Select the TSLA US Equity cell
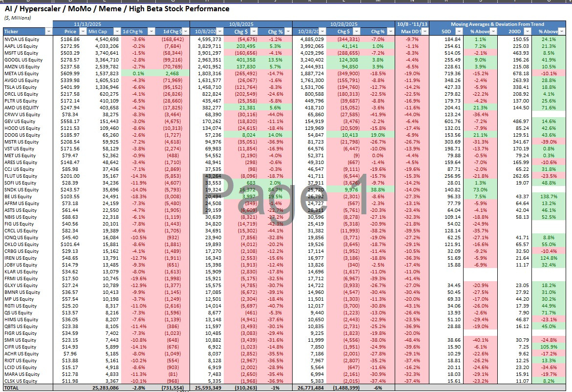This screenshot has width=572, height=392. pyautogui.click(x=28, y=87)
